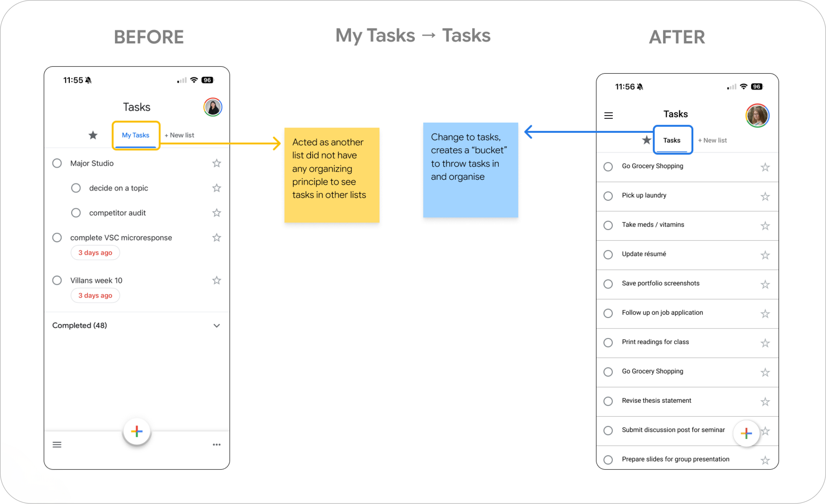Star the Take meds / vitamins task
The height and width of the screenshot is (504, 826).
tap(765, 226)
